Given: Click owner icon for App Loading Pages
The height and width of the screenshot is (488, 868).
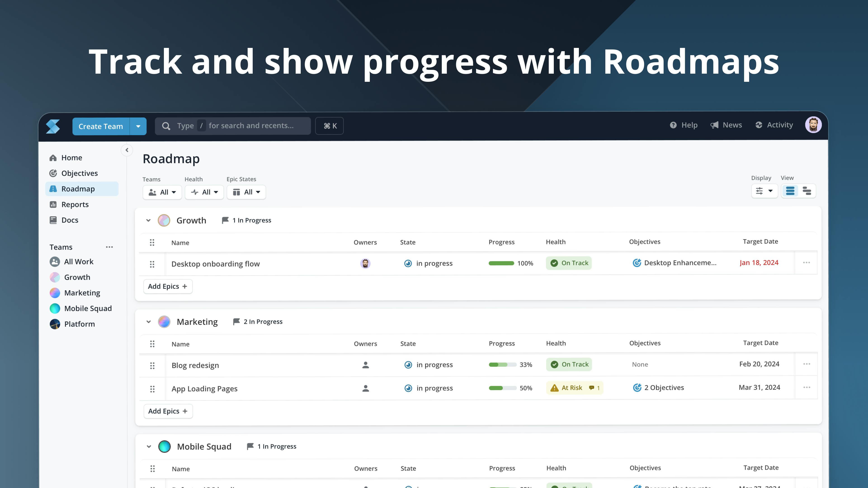Looking at the screenshot, I should pyautogui.click(x=366, y=388).
